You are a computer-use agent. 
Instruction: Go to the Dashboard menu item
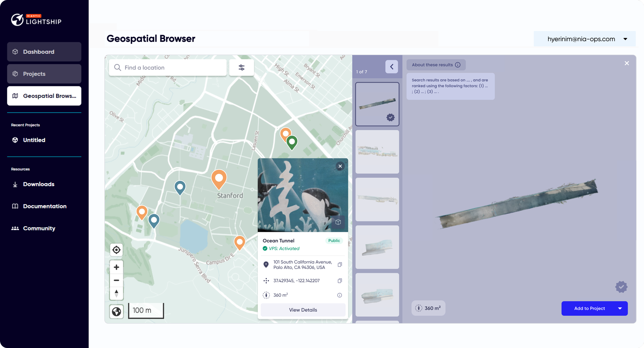[44, 52]
